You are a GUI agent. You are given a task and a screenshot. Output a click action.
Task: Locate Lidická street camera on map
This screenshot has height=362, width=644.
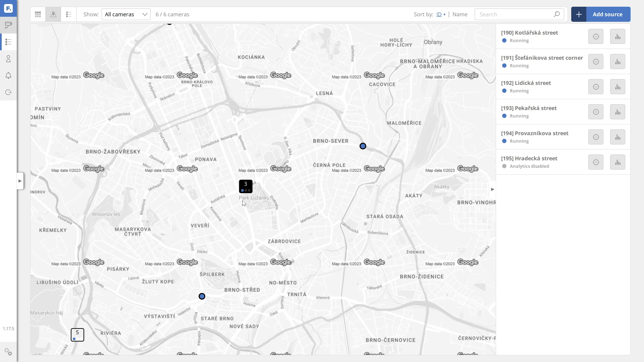[x=596, y=87]
